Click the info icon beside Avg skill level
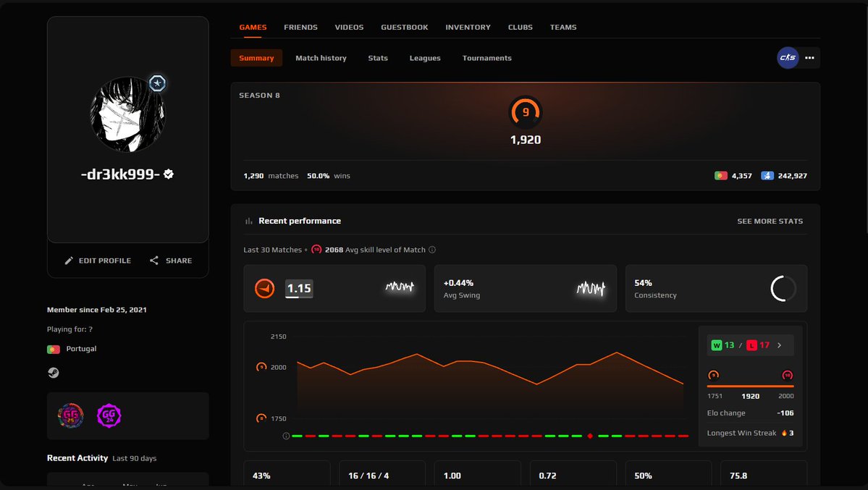 click(432, 250)
